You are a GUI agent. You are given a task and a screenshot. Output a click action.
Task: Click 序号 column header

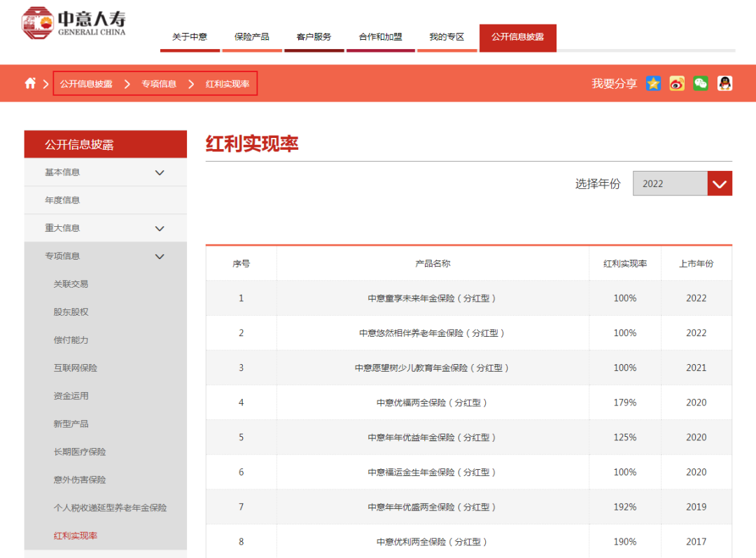click(241, 263)
